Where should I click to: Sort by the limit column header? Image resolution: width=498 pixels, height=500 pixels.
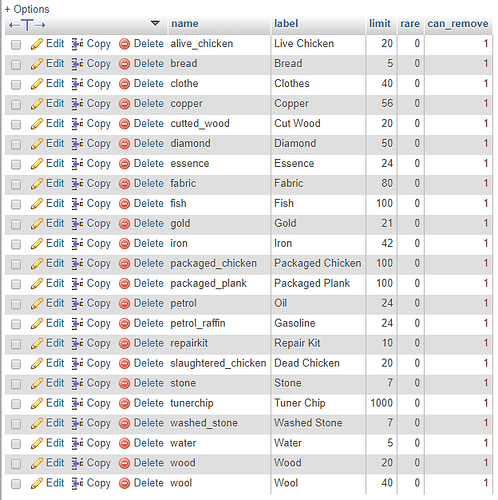380,24
